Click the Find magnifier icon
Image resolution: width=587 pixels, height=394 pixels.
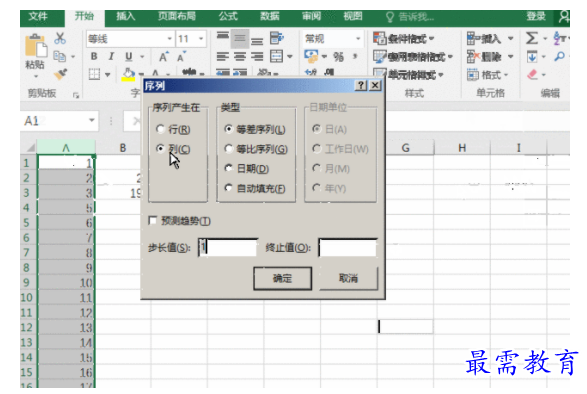560,57
